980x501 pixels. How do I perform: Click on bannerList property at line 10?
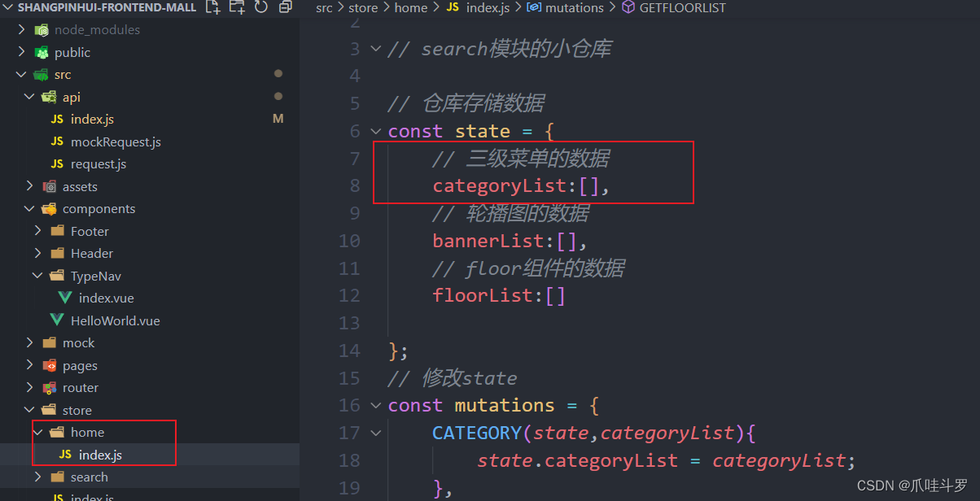488,241
